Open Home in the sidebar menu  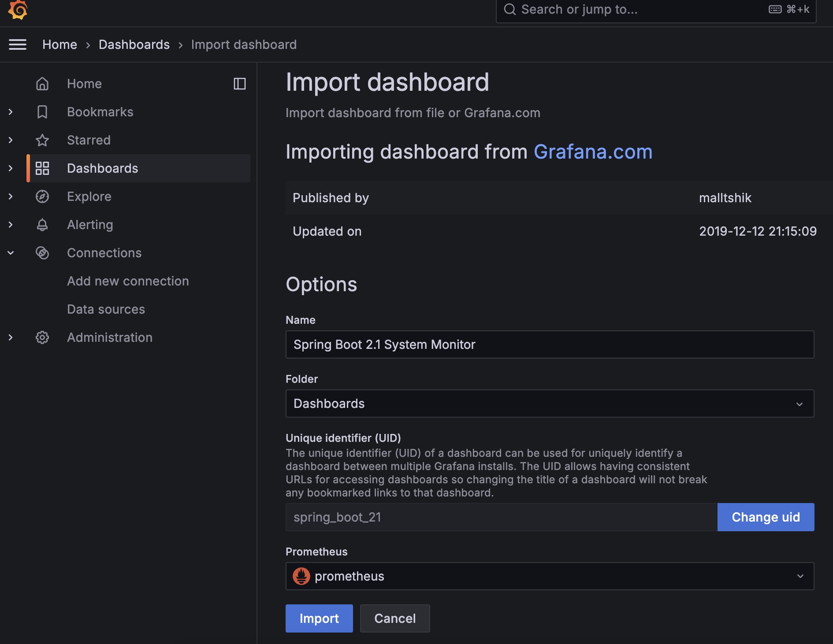[x=84, y=84]
